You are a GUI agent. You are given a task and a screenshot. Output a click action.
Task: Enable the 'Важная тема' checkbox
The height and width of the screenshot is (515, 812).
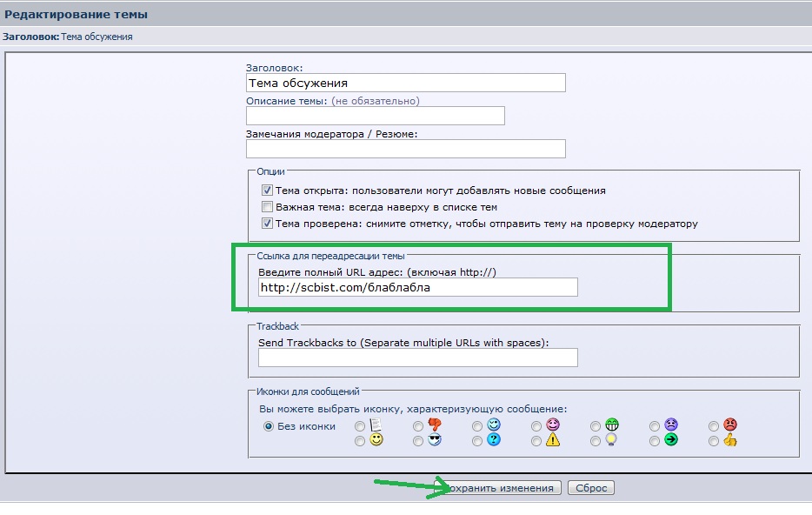point(268,207)
